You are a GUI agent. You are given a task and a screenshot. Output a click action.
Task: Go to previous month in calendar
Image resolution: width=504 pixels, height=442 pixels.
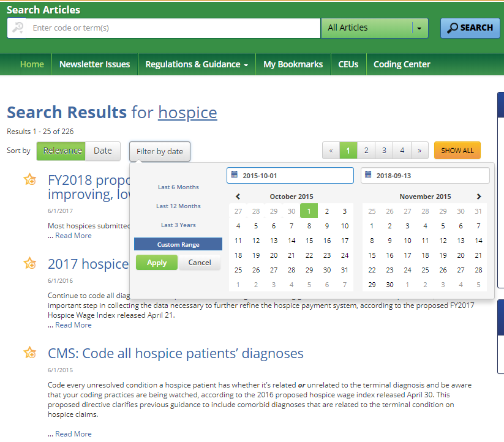pos(238,197)
